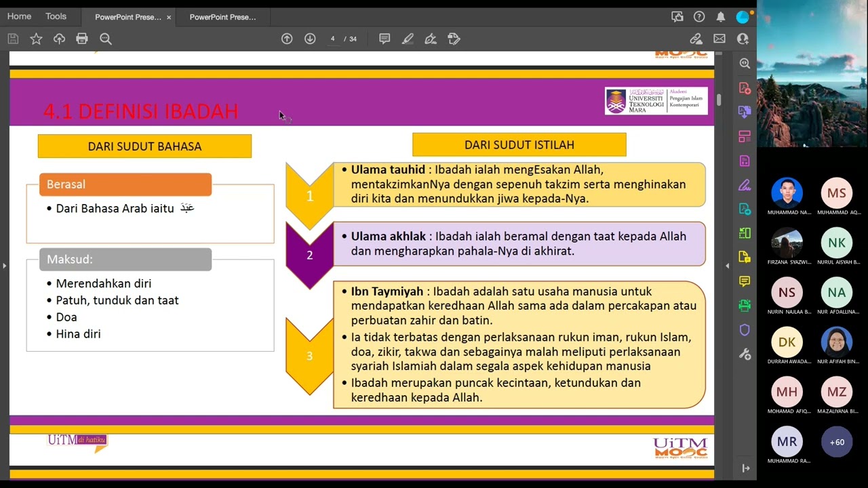
Task: Switch to first PowerPoint Prese... document tab
Action: [x=128, y=17]
